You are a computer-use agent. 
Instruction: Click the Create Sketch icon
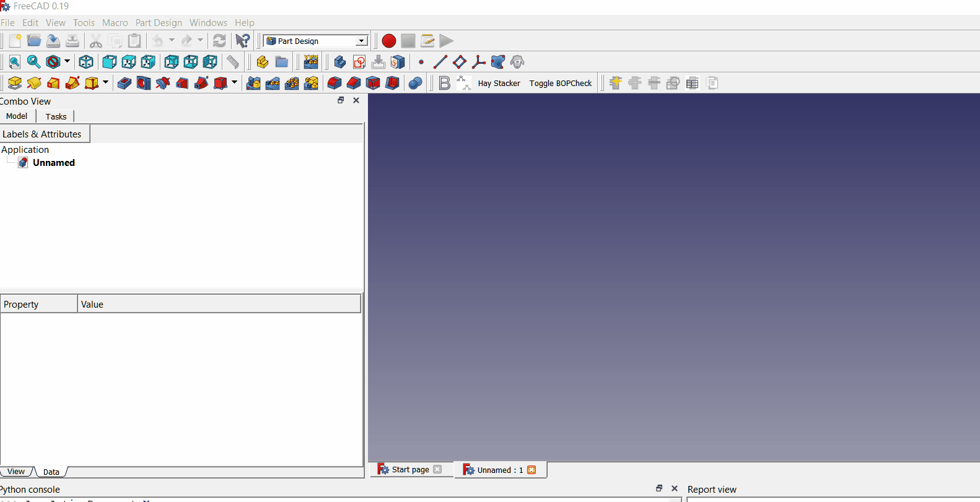pyautogui.click(x=359, y=62)
